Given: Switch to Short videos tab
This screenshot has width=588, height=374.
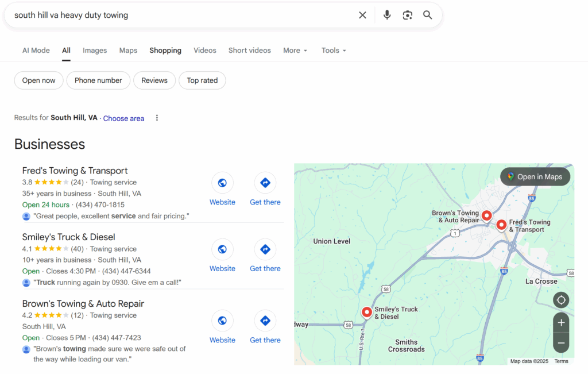Looking at the screenshot, I should coord(250,50).
